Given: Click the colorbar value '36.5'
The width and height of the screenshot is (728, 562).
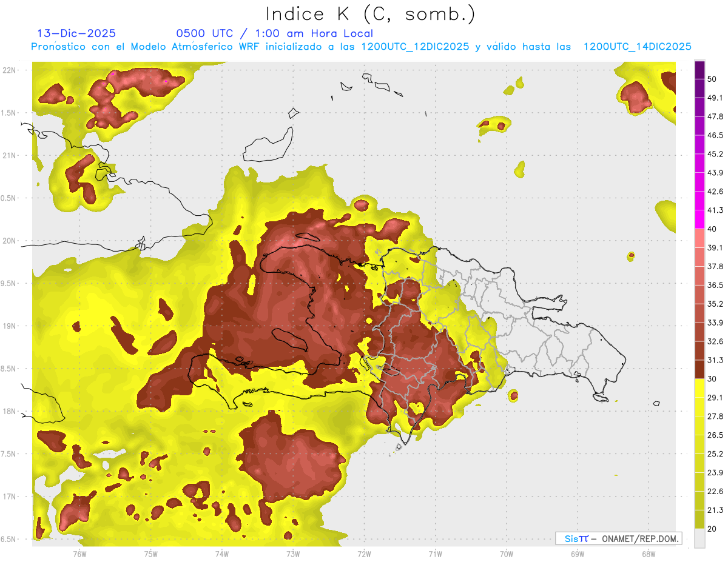Looking at the screenshot, I should coord(715,285).
